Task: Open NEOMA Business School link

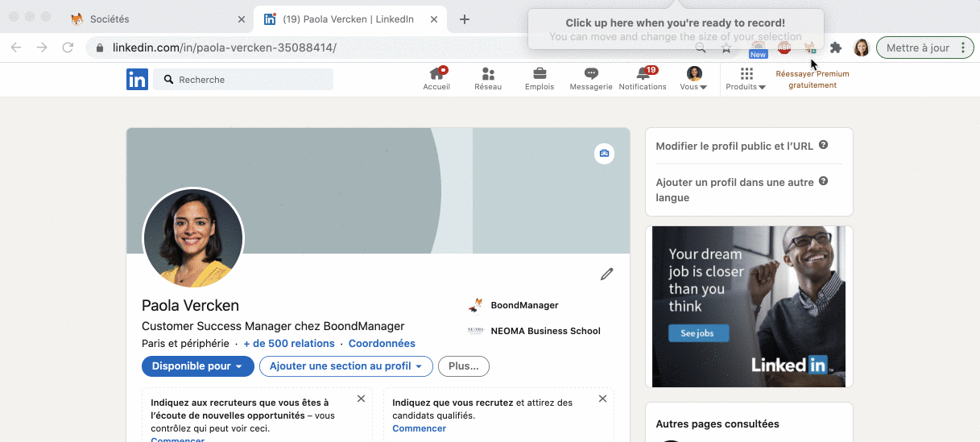Action: 534,331
